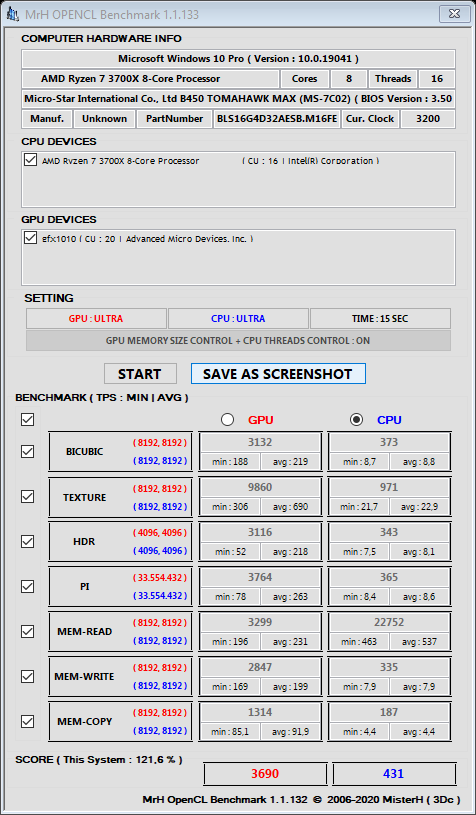The width and height of the screenshot is (476, 815).
Task: Click the MrH Benchmark app icon in title bar
Action: pos(12,15)
